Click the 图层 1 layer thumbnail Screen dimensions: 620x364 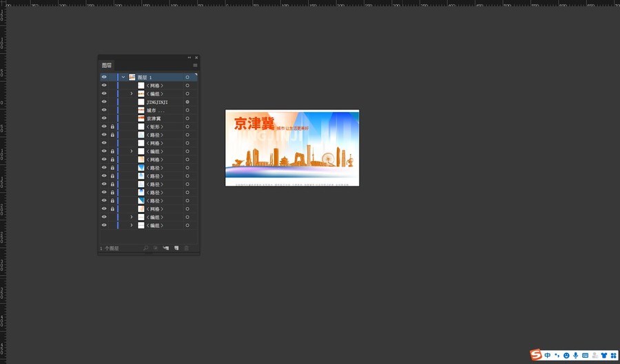(132, 77)
